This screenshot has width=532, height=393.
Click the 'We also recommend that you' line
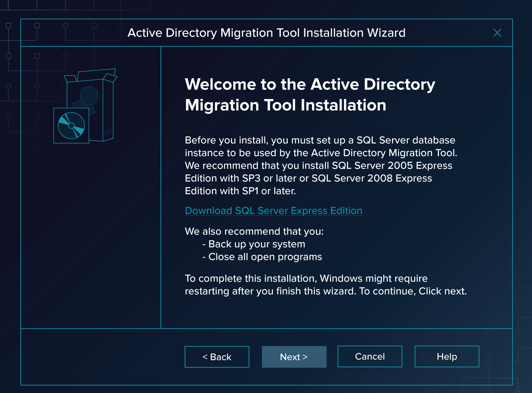click(x=254, y=231)
